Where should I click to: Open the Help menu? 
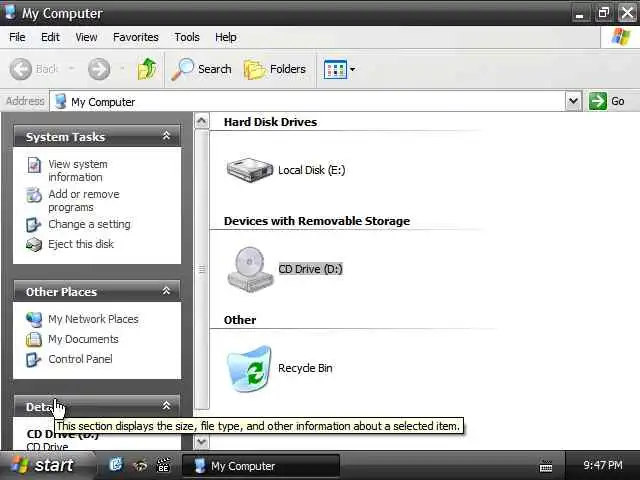point(226,37)
